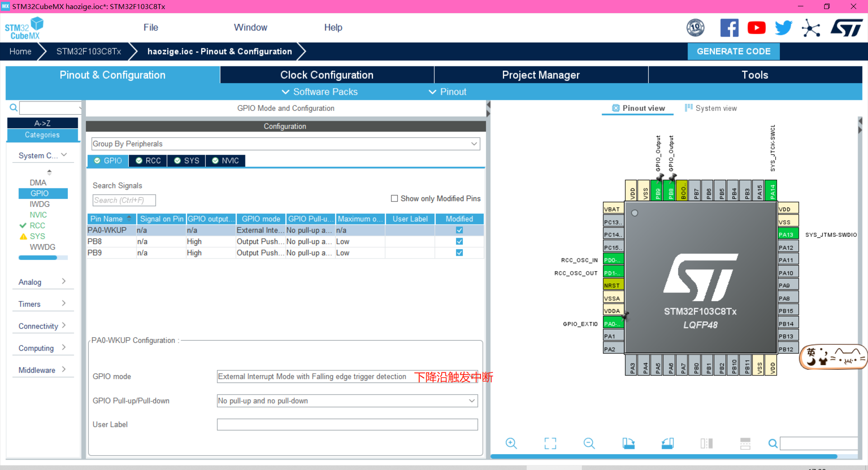Open the input method toolbar cat widget
Image resolution: width=868 pixels, height=470 pixels.
[x=833, y=357]
